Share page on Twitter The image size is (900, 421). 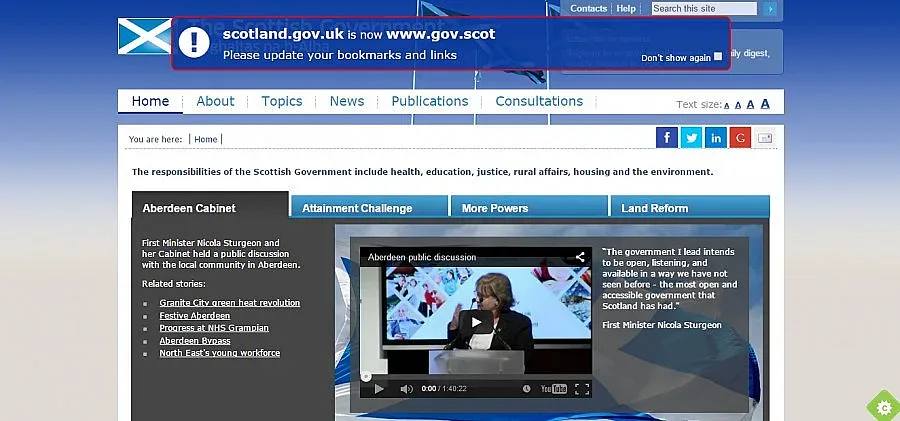(x=691, y=138)
